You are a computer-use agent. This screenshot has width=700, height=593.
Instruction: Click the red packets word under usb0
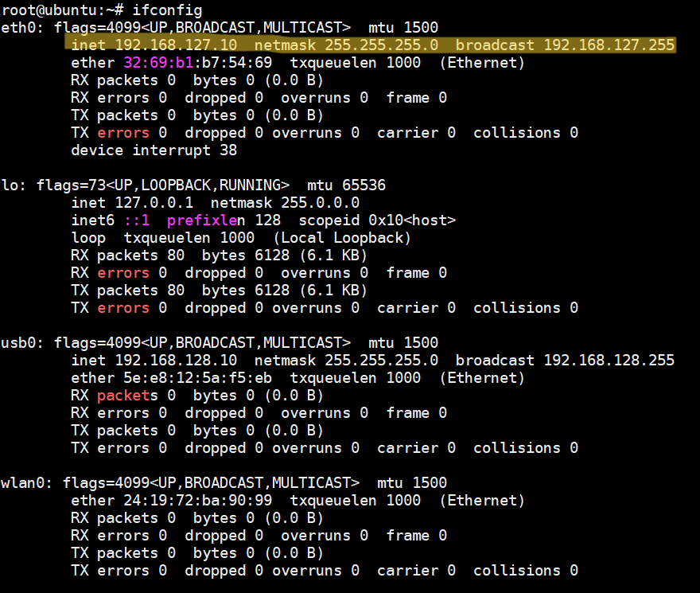tap(123, 396)
